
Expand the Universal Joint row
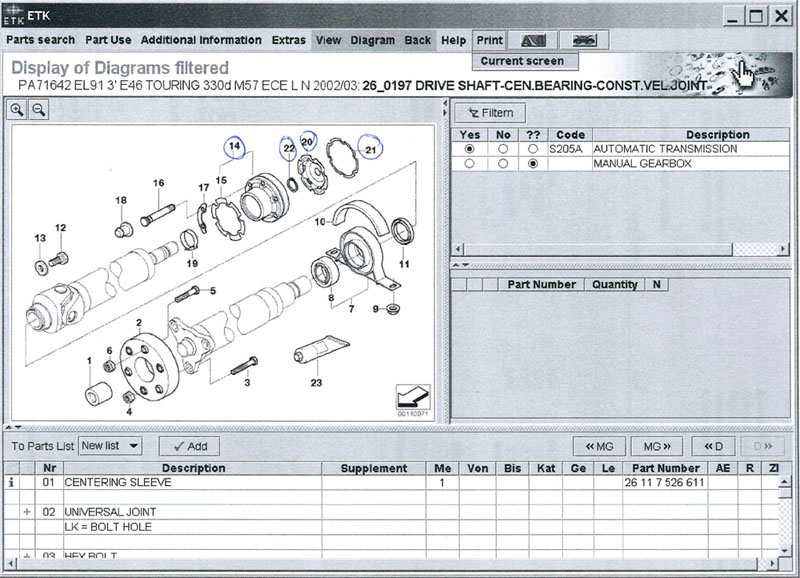[x=27, y=512]
